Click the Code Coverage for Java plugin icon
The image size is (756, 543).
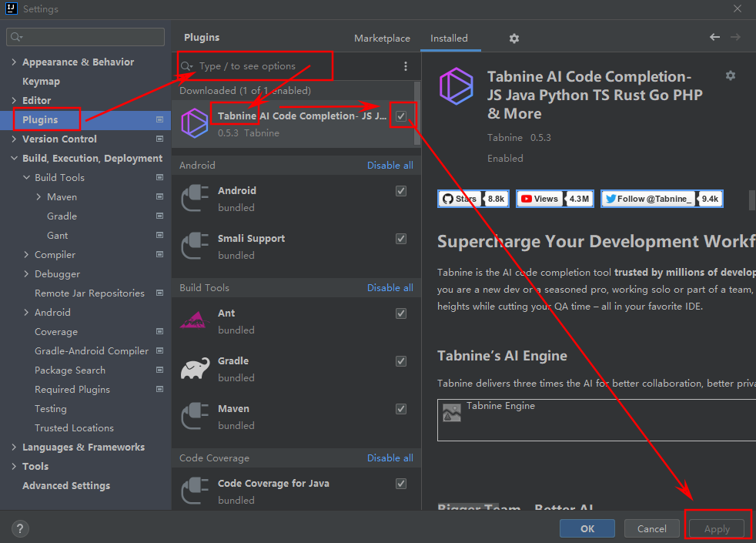tap(195, 491)
